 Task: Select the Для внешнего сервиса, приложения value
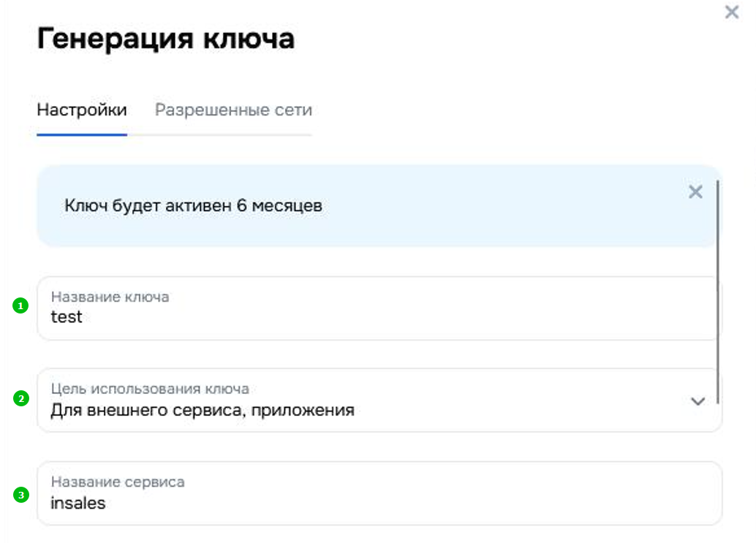pos(202,410)
